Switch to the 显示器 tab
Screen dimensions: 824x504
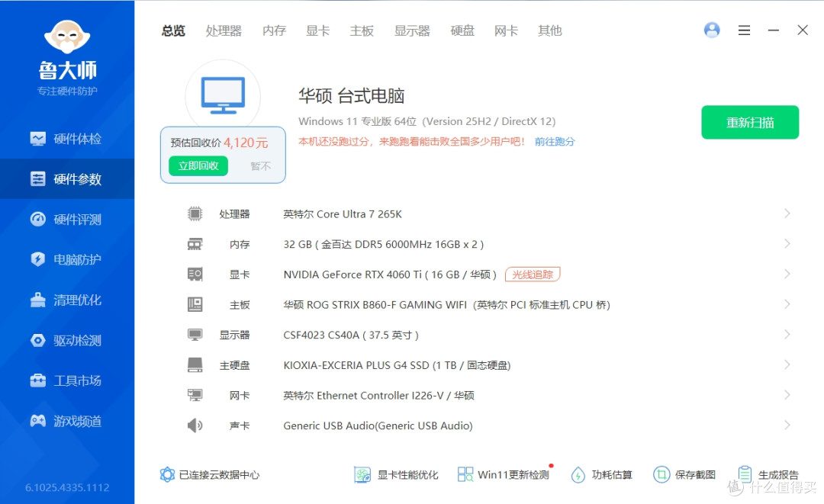[413, 31]
